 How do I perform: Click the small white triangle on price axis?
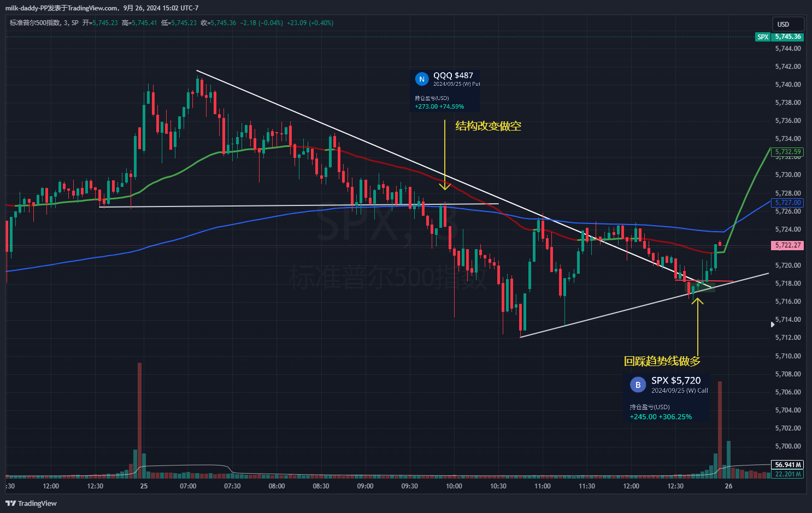[x=772, y=325]
